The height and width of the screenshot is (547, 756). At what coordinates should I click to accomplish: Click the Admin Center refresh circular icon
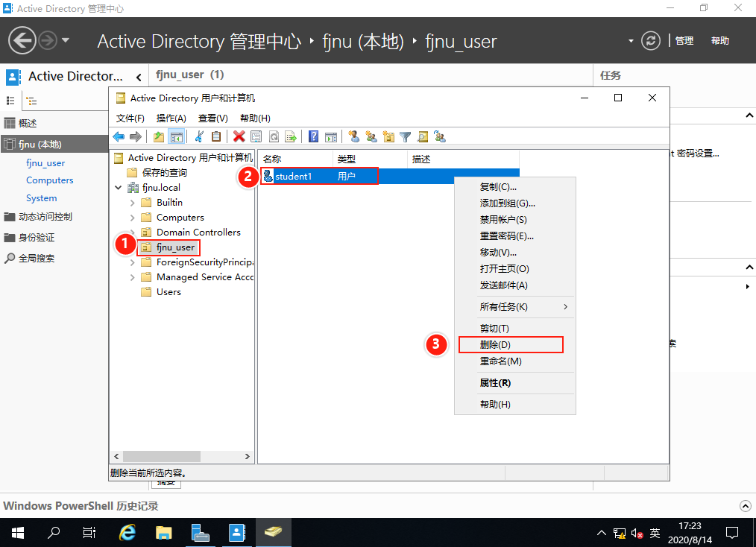[650, 40]
